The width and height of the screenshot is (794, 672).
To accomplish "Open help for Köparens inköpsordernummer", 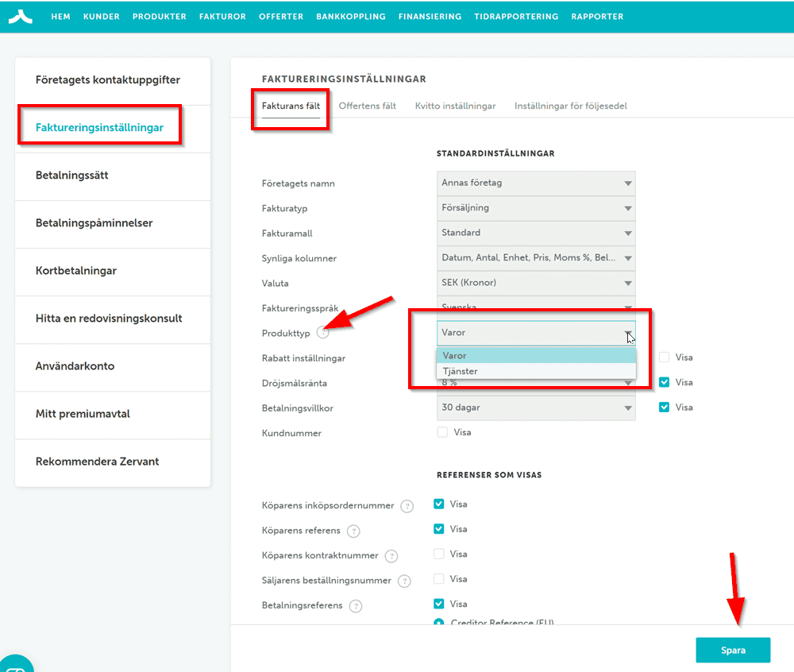I will [407, 506].
